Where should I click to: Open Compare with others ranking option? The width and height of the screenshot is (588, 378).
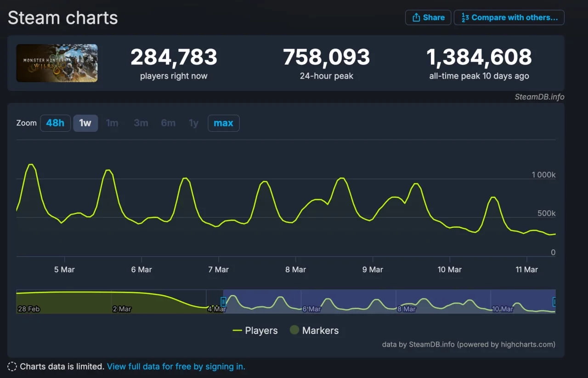point(509,17)
